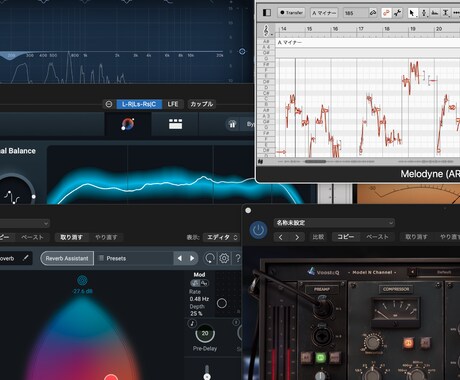Toggle the green lit preamp button
Image resolution: width=460 pixels, height=380 pixels.
(x=320, y=358)
